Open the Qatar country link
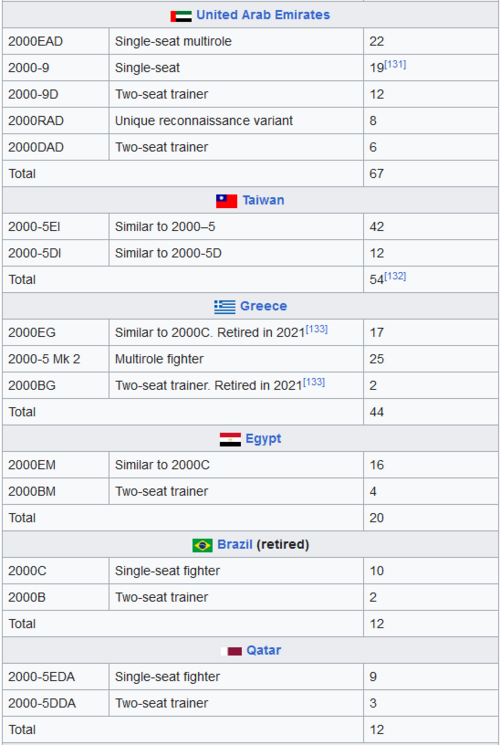Image resolution: width=500 pixels, height=745 pixels. (264, 650)
